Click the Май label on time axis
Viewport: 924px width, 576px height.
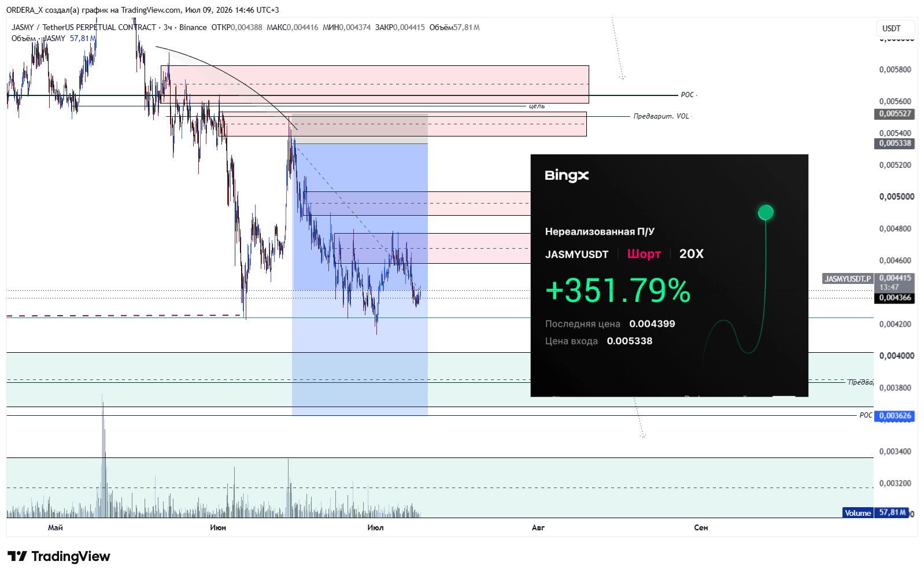56,527
